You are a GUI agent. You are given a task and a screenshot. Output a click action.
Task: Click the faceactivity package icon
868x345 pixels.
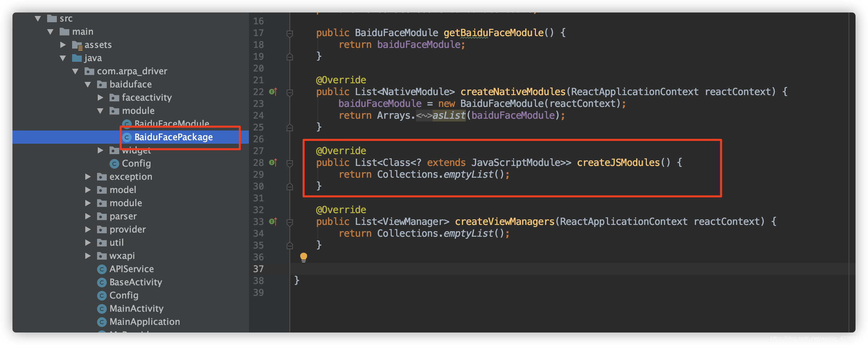pyautogui.click(x=114, y=98)
